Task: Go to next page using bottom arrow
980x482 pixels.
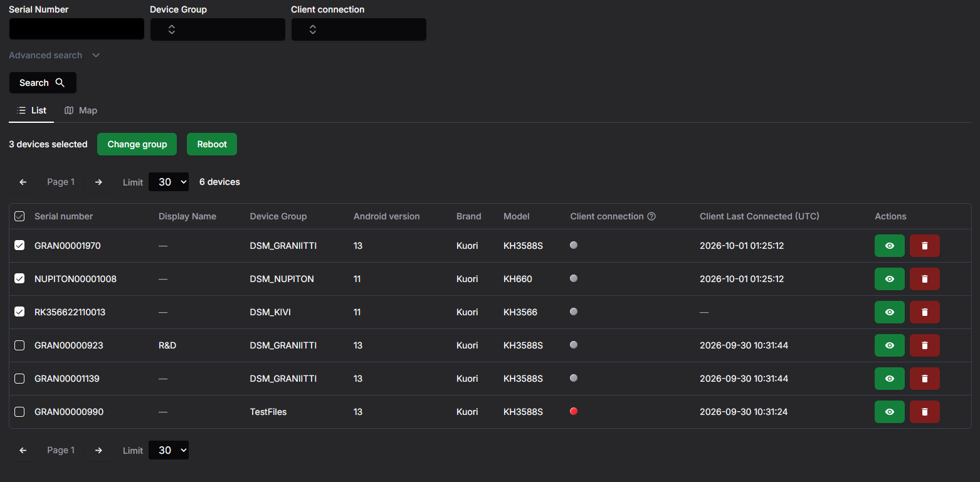Action: (98, 450)
